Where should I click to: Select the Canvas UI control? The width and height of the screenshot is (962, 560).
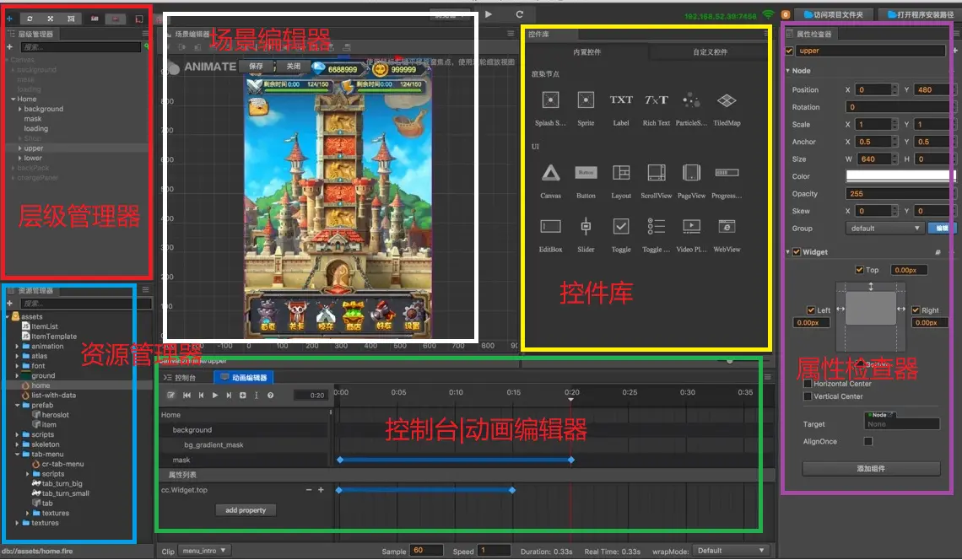(x=550, y=173)
